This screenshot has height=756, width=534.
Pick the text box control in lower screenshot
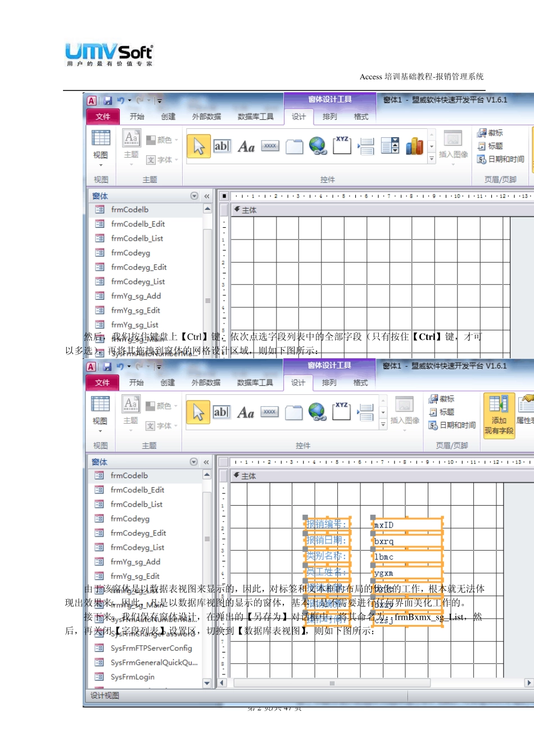coord(221,412)
